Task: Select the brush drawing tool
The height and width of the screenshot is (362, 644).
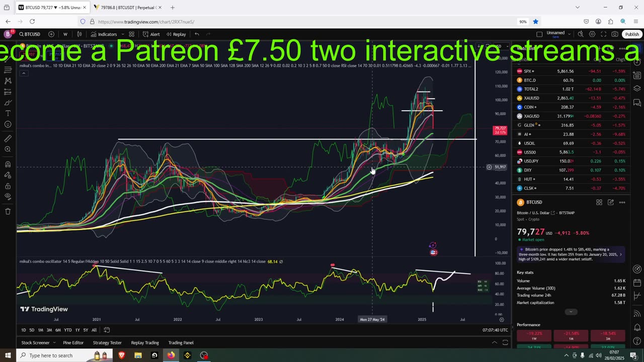Action: point(8,103)
